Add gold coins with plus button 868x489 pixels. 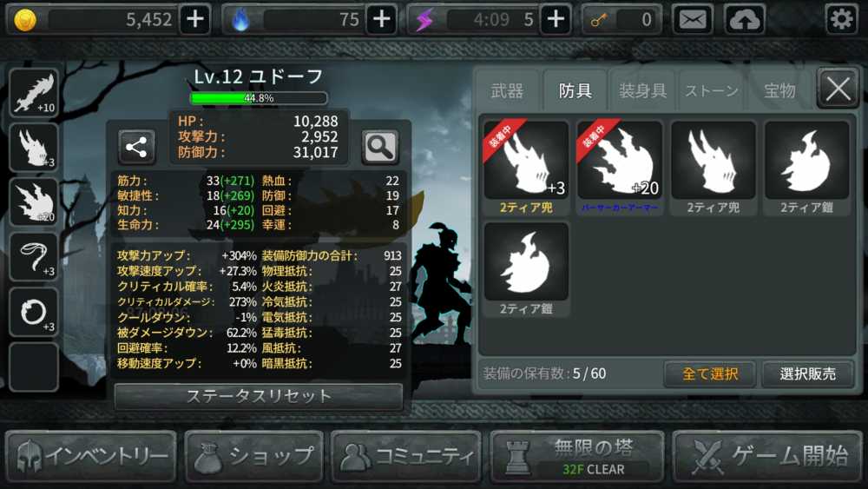pyautogui.click(x=194, y=19)
